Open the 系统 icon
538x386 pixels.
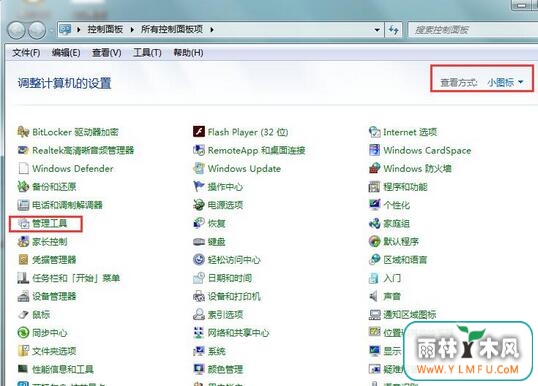point(199,351)
